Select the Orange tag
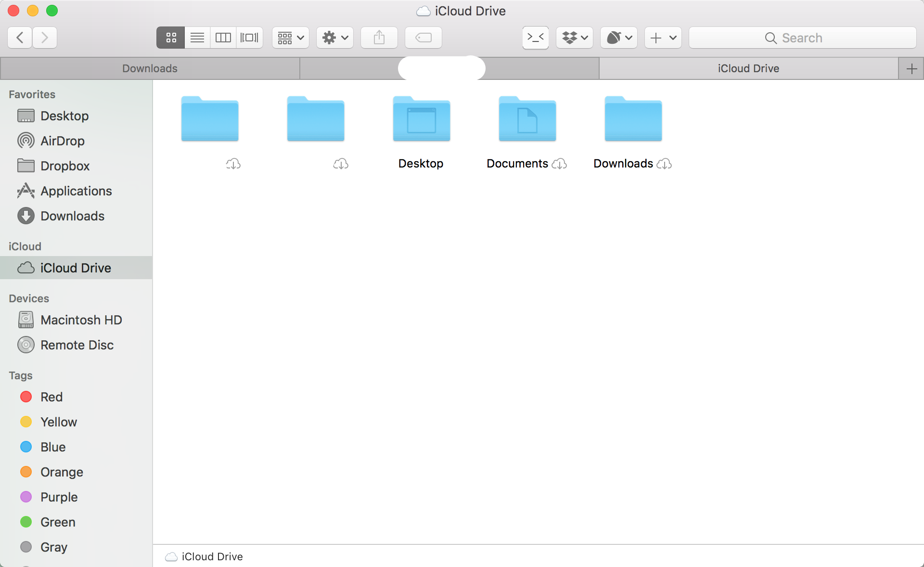The height and width of the screenshot is (567, 924). (x=76, y=472)
